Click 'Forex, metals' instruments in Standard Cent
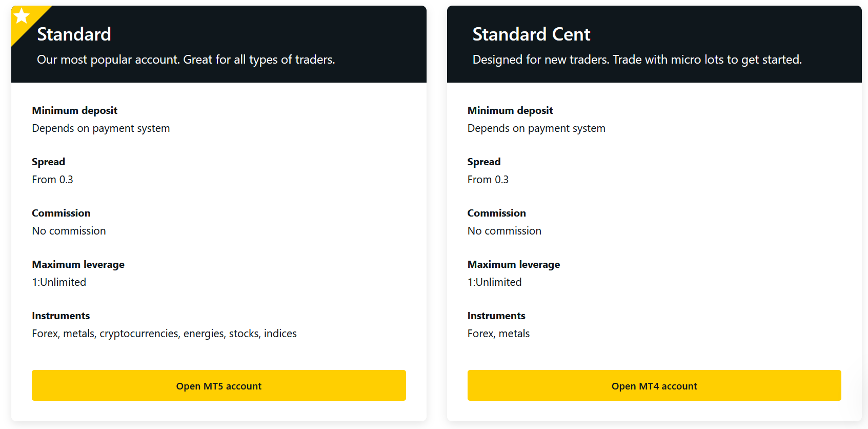This screenshot has width=868, height=429. click(x=498, y=334)
